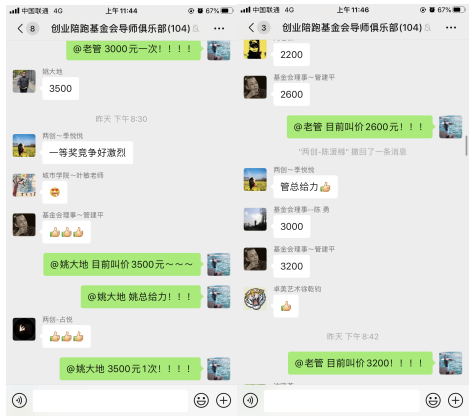Tap the left chat message input field
This screenshot has width=473, height=417.
[110, 401]
